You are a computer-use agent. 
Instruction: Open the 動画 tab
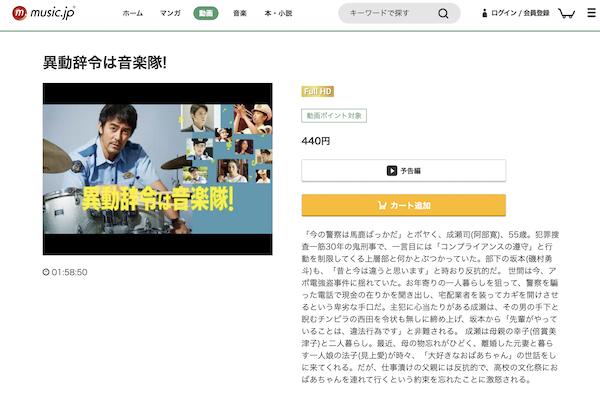(x=206, y=13)
